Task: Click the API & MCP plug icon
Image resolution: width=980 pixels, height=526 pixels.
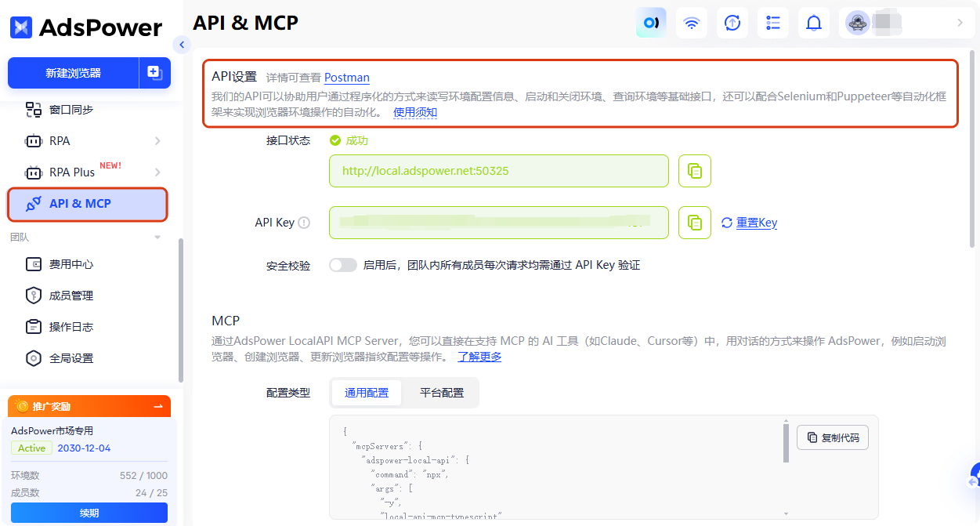Action: tap(34, 204)
